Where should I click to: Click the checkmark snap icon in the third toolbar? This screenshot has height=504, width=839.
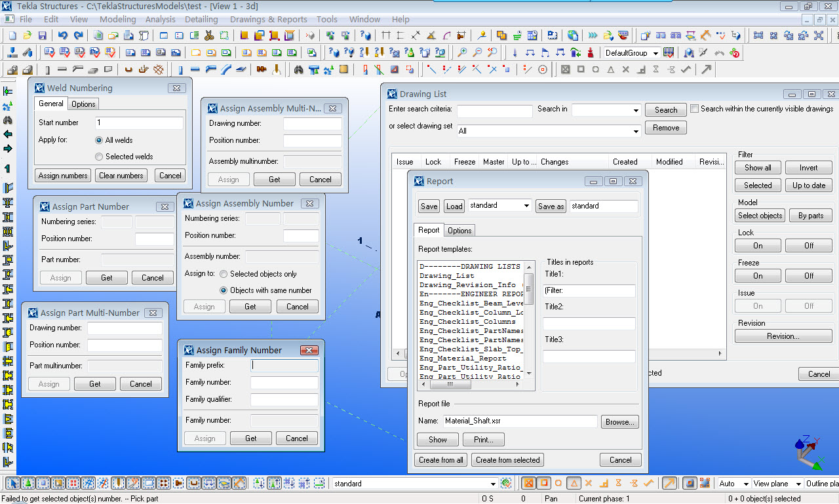(686, 69)
